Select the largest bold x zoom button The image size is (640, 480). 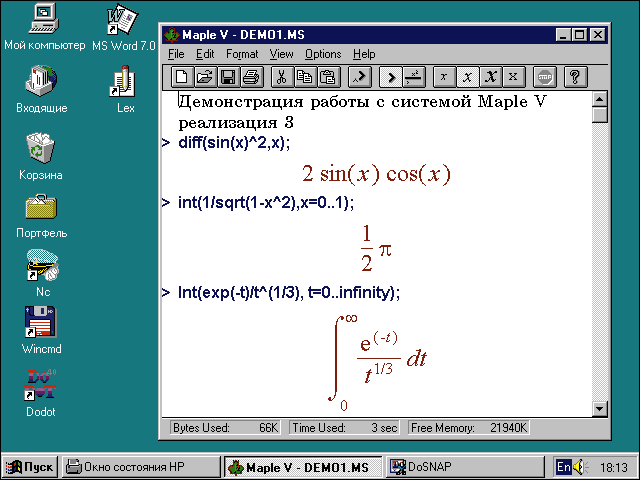tap(490, 76)
